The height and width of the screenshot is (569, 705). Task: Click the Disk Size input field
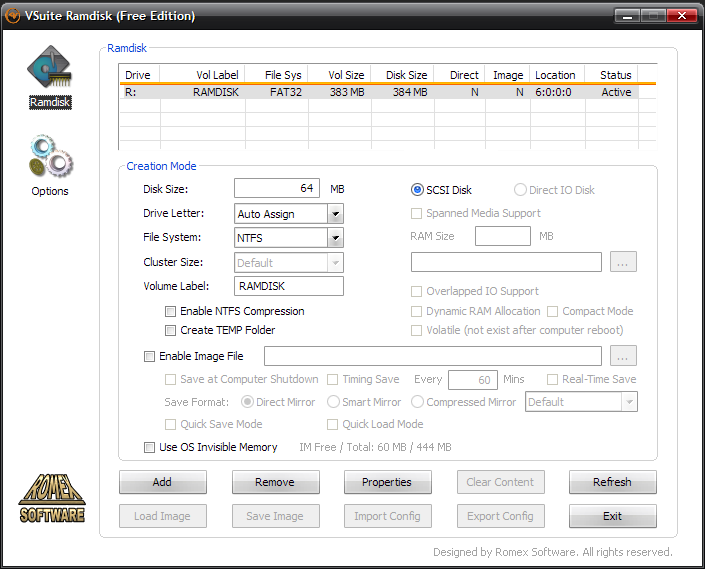click(x=277, y=188)
